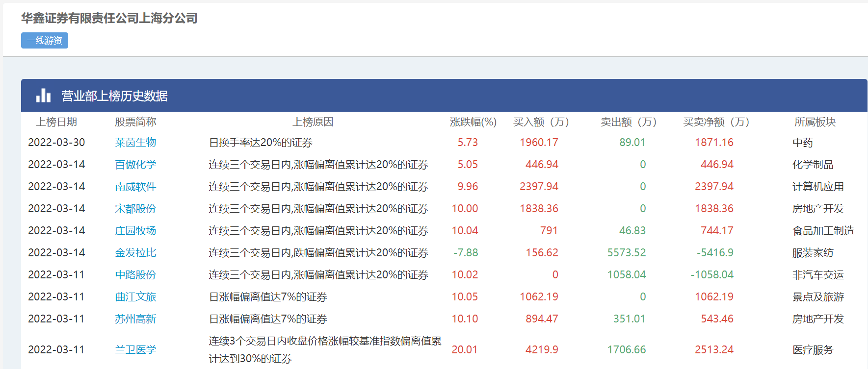Select the 华鑫证券有限责任公司上海分公司 title

click(x=109, y=18)
